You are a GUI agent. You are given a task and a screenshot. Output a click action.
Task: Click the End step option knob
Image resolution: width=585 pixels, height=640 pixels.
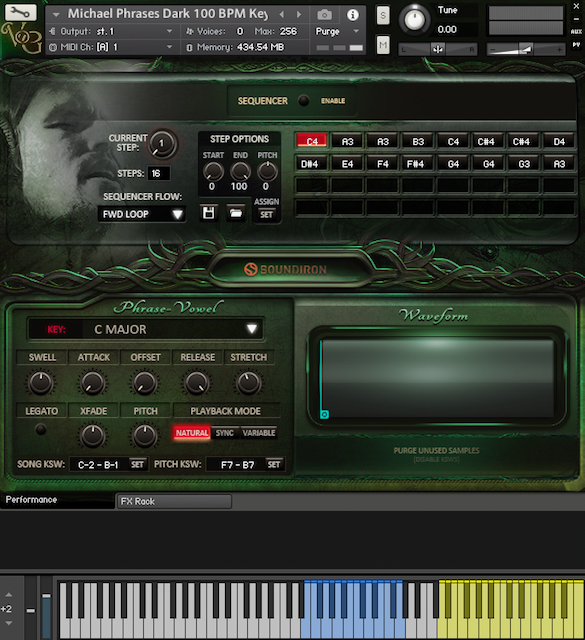tap(240, 171)
